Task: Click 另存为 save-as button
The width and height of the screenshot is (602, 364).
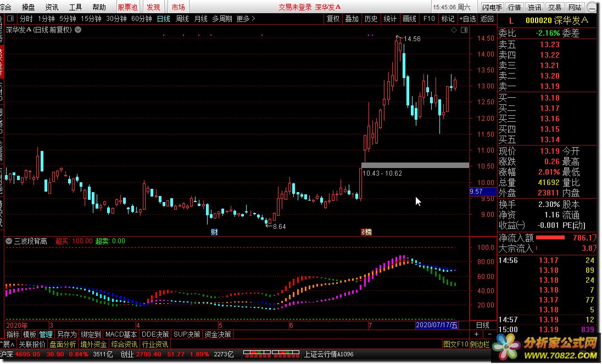Action: pyautogui.click(x=66, y=334)
